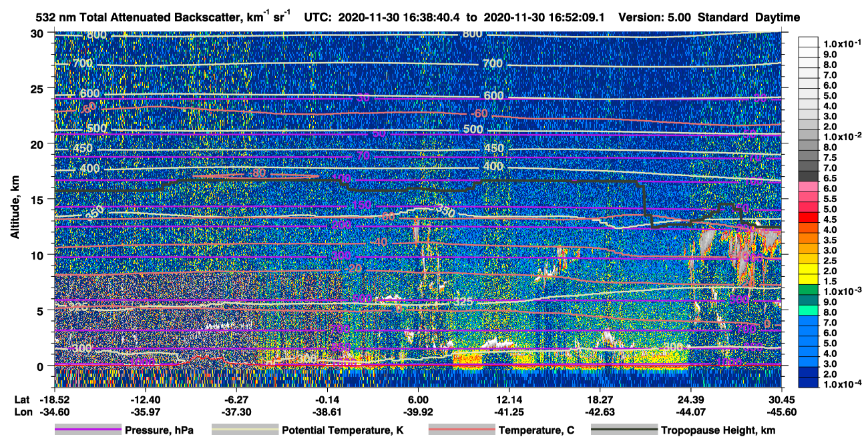
Task: Click latitude value 24.39
Action: click(x=691, y=400)
